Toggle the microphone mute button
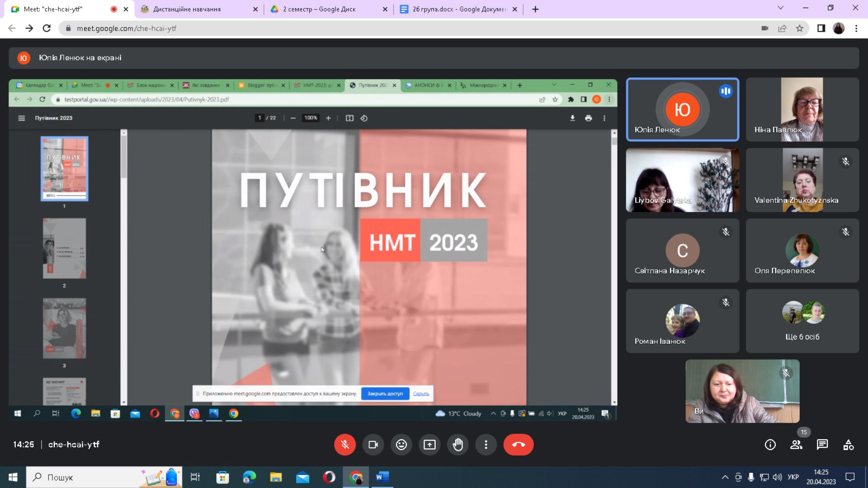The image size is (868, 488). [x=345, y=445]
